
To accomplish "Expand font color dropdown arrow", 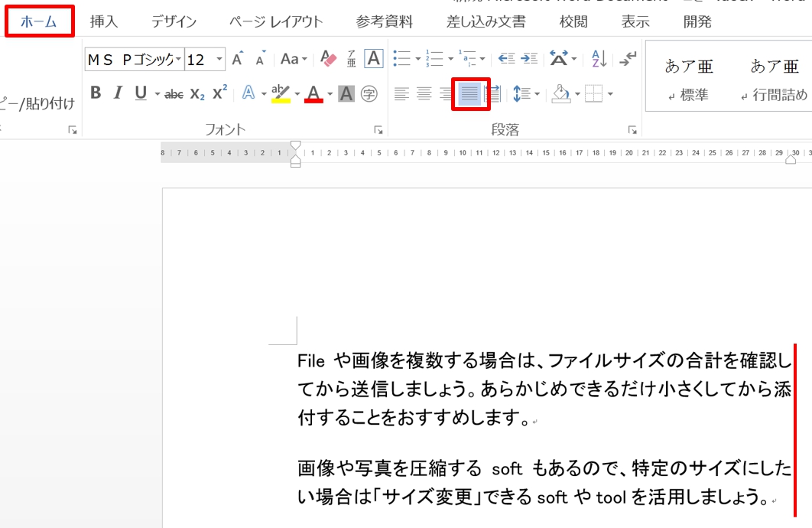I will pyautogui.click(x=330, y=94).
